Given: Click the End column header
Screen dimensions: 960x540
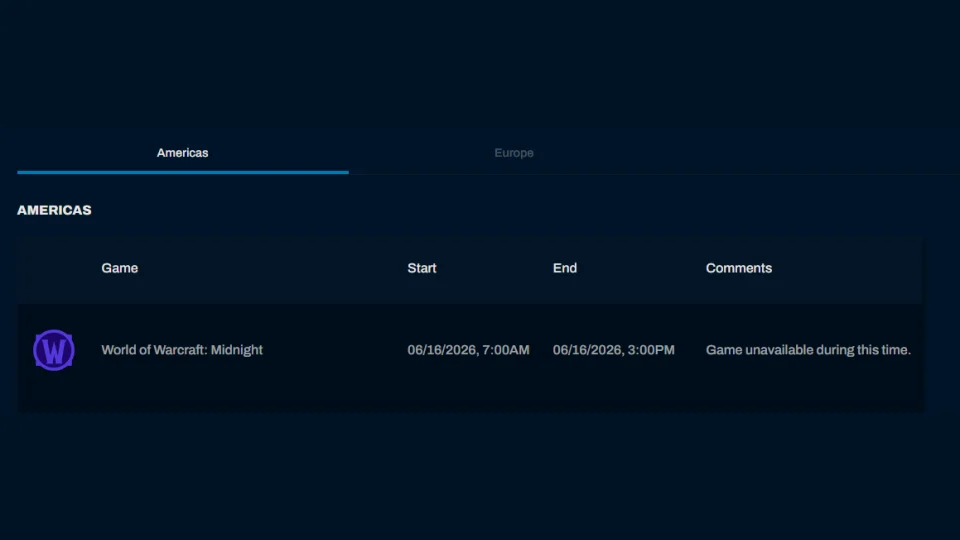Looking at the screenshot, I should pyautogui.click(x=564, y=268).
